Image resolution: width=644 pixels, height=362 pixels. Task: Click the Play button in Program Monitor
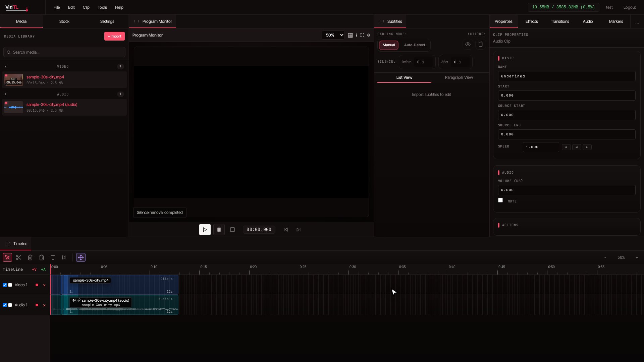tap(205, 230)
